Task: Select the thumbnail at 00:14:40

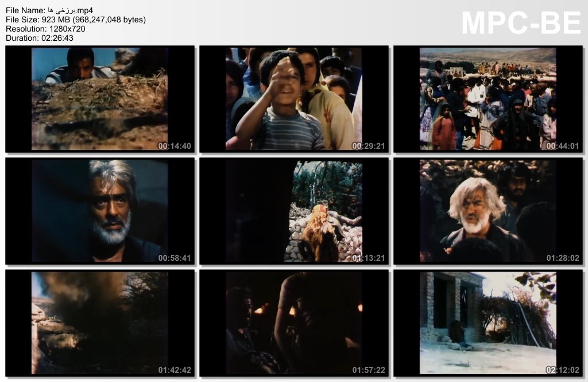Action: point(100,99)
